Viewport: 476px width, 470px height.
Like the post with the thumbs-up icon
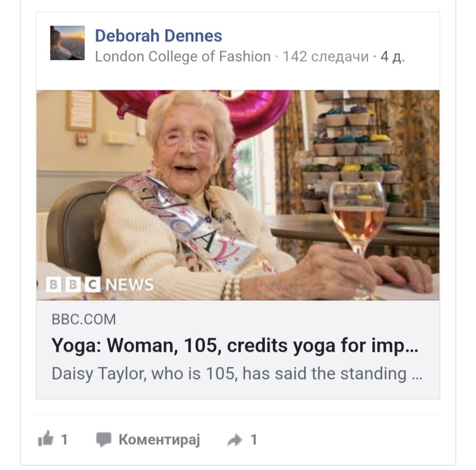point(46,438)
